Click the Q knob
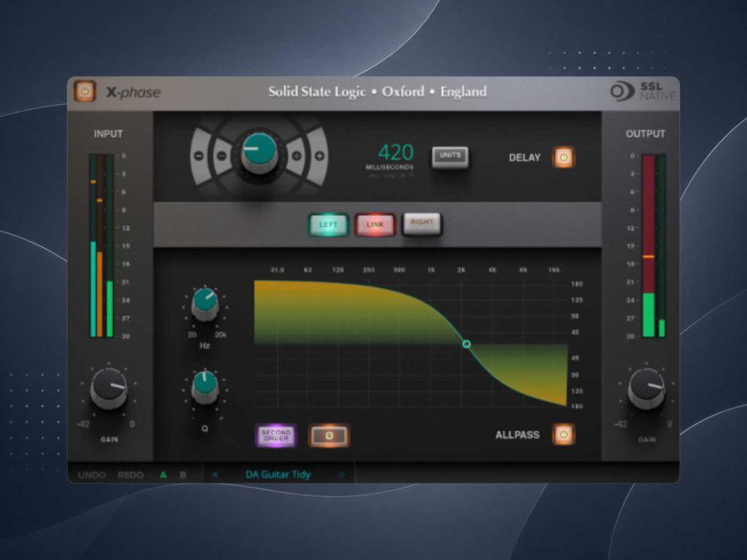This screenshot has width=747, height=560. point(205,387)
